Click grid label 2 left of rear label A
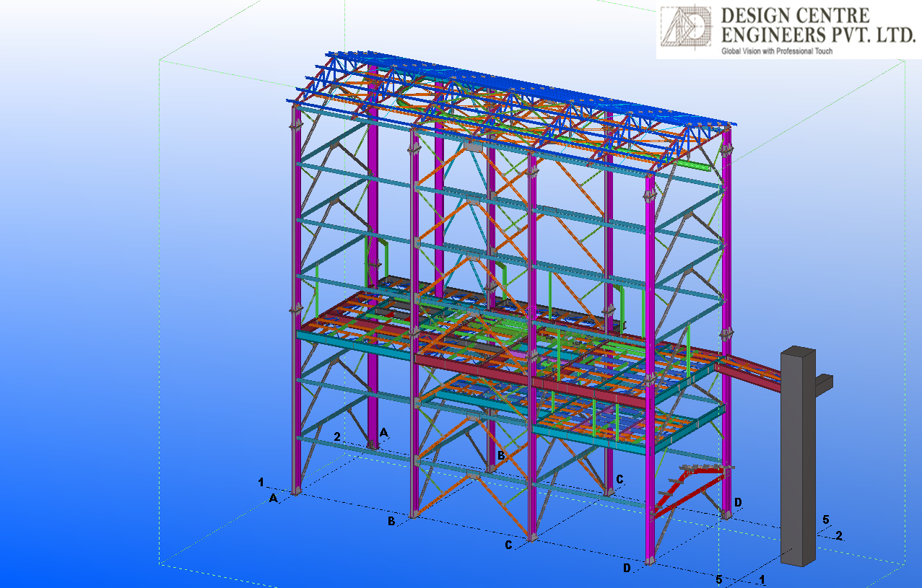This screenshot has height=588, width=922. click(337, 436)
